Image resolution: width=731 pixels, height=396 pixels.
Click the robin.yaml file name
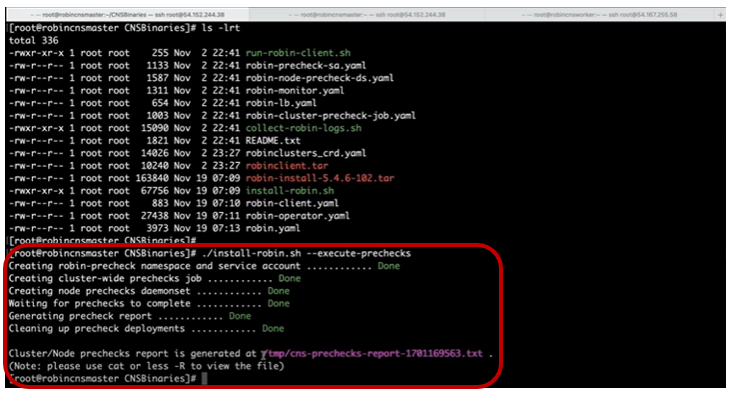[x=273, y=229]
